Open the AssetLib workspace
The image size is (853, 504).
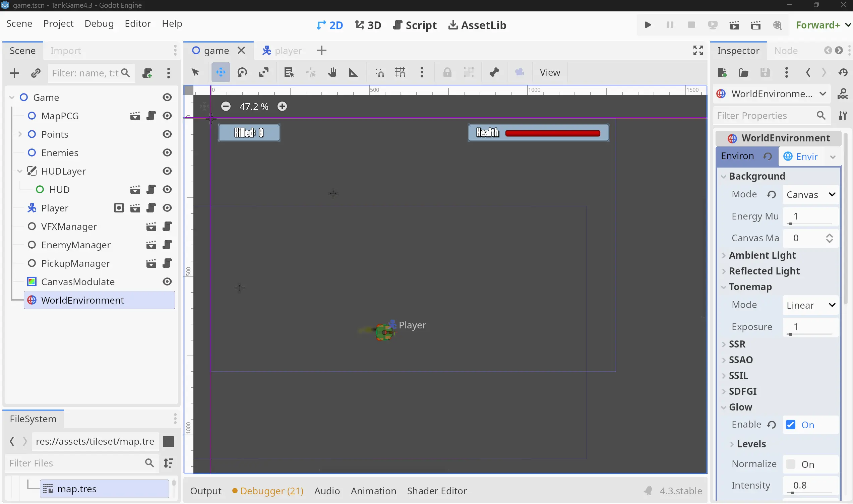[x=477, y=25]
